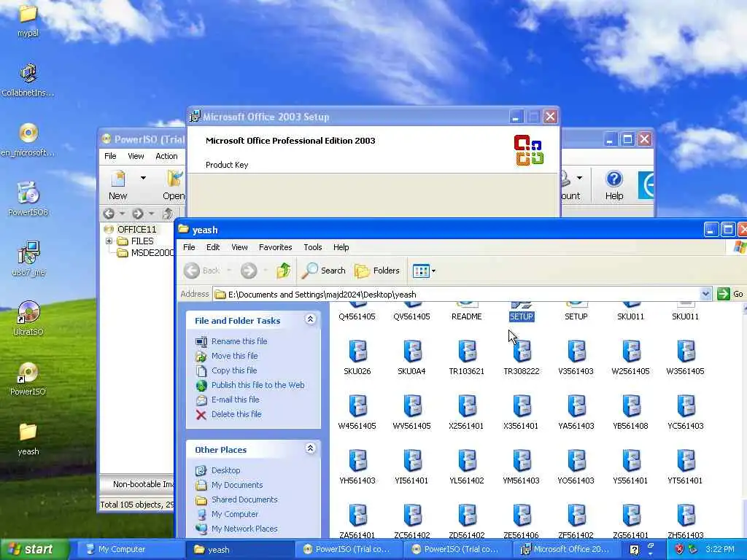Click the Forward arrow in yeash toolbar
The image size is (747, 560).
pyautogui.click(x=248, y=271)
